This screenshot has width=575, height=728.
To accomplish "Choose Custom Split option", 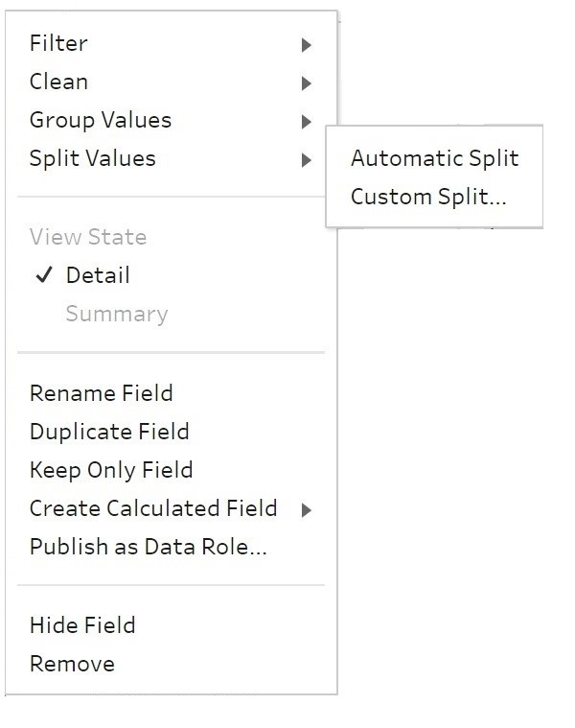I will click(427, 197).
